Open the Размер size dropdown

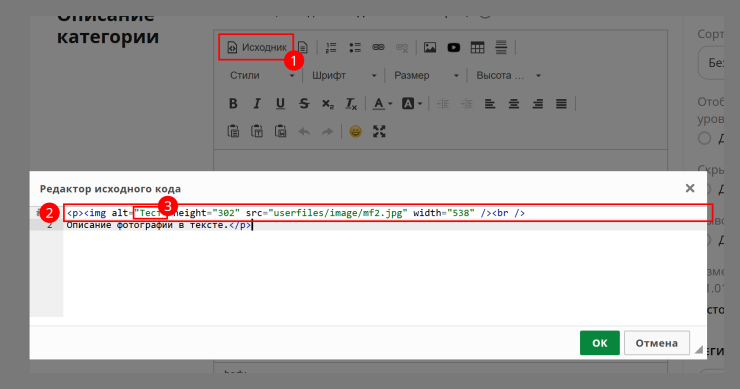coord(426,76)
